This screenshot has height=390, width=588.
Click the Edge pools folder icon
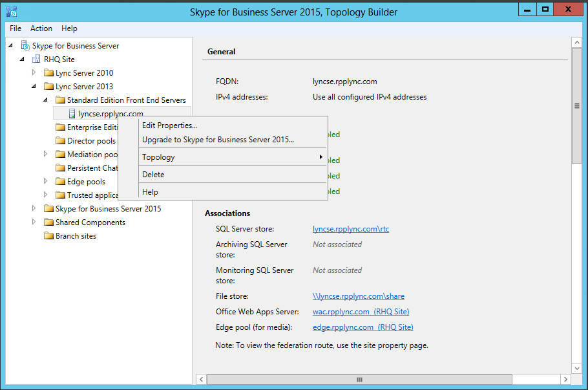coord(60,181)
